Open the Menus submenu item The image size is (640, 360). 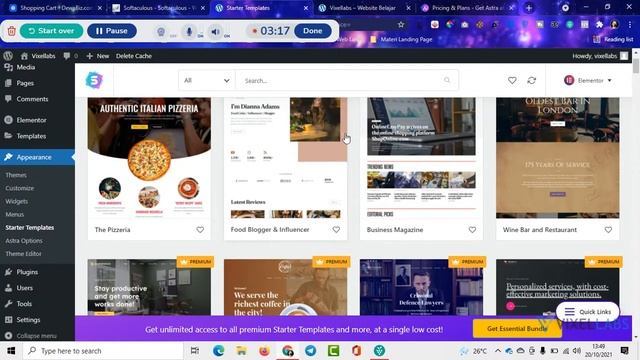tap(15, 214)
